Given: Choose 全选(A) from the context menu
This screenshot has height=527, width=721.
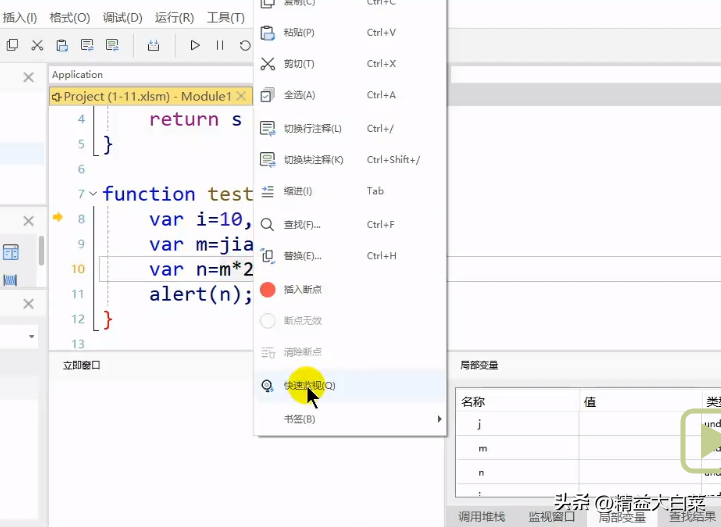Looking at the screenshot, I should coord(350,95).
